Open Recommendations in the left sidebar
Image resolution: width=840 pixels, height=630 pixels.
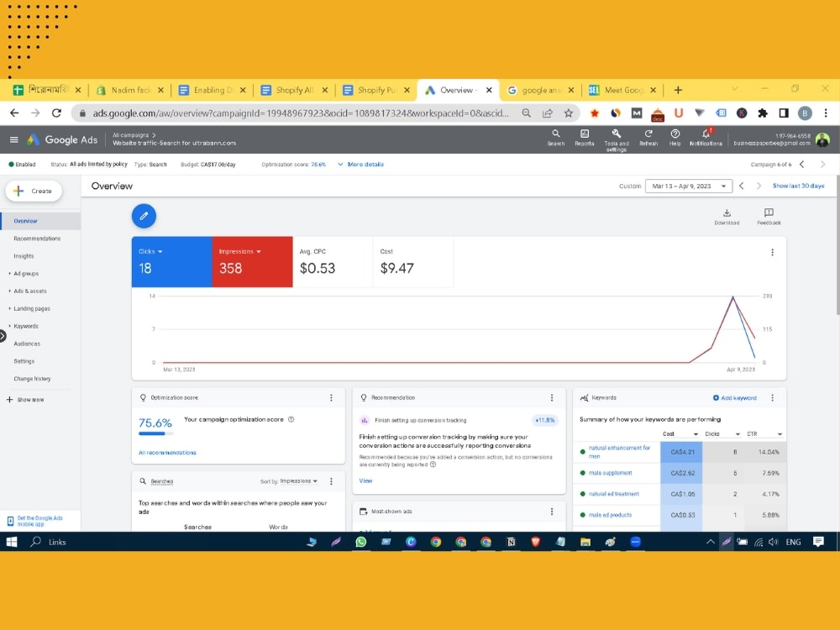pos(37,239)
